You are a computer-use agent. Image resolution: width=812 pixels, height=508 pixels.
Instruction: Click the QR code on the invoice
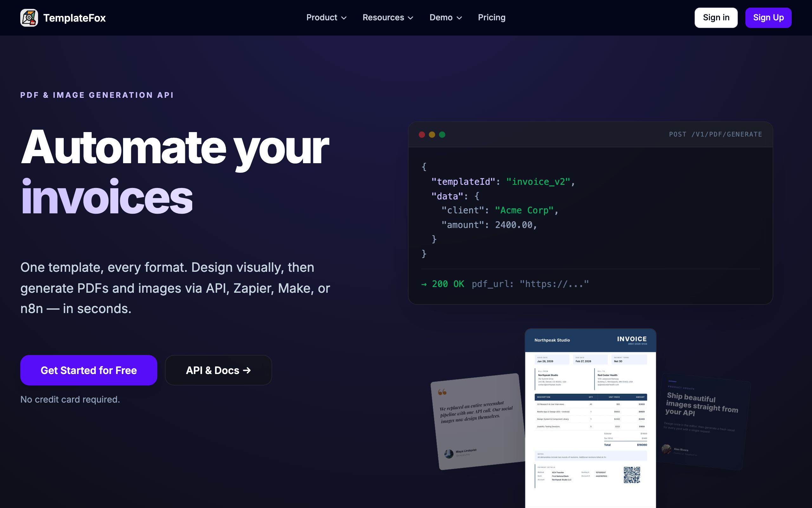[x=632, y=475]
